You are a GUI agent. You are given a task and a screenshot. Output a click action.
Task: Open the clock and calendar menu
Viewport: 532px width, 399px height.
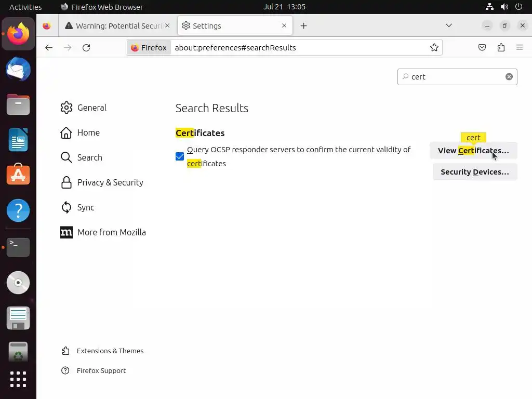coord(284,7)
